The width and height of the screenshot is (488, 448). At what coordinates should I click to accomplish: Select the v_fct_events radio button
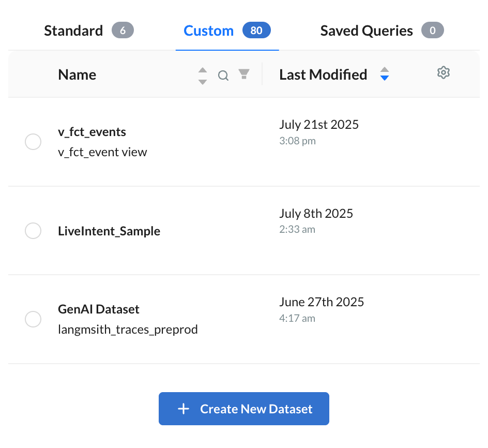[33, 142]
